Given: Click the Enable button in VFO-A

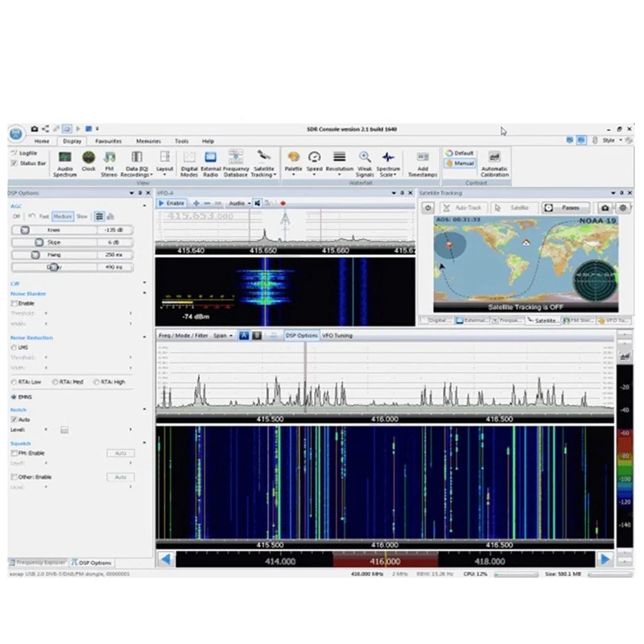Looking at the screenshot, I should [171, 203].
